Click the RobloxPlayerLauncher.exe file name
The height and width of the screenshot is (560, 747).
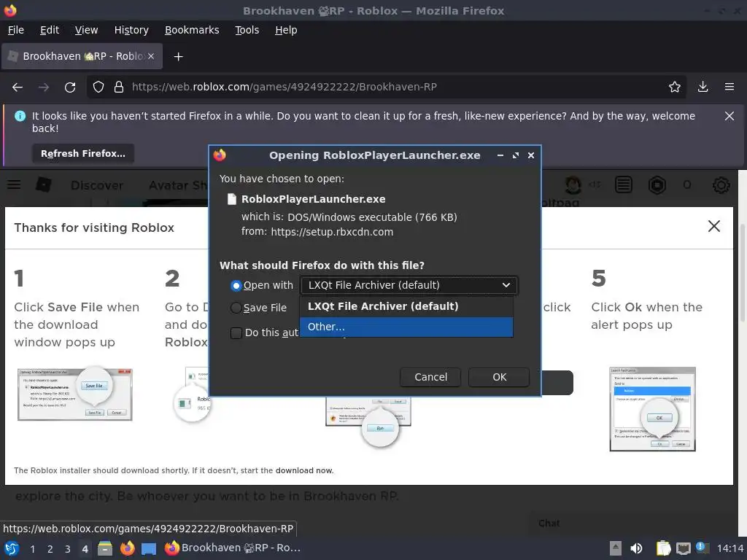(314, 199)
